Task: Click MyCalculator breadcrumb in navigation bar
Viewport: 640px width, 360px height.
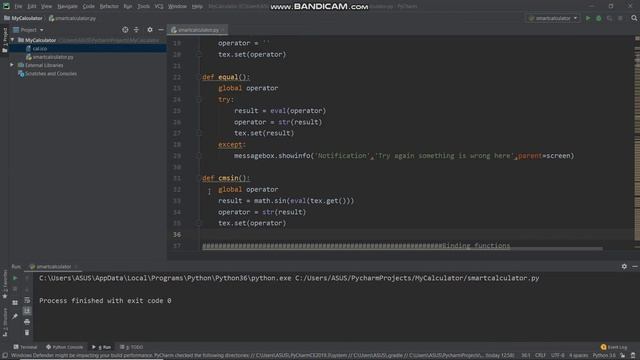Action: pos(23,18)
